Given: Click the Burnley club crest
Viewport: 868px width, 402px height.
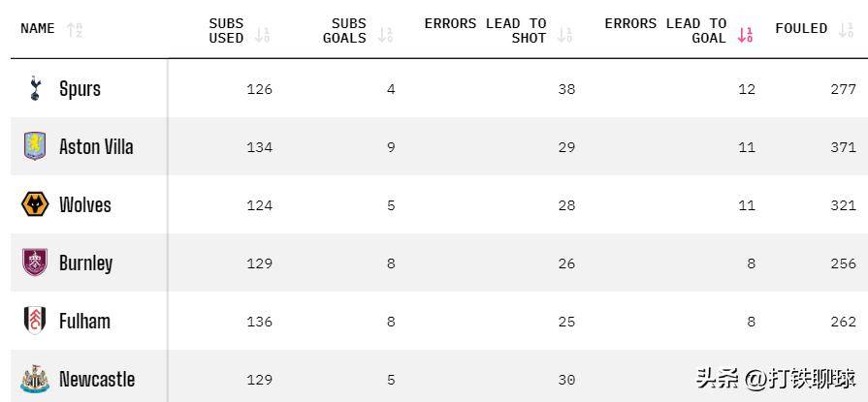Looking at the screenshot, I should 35,263.
